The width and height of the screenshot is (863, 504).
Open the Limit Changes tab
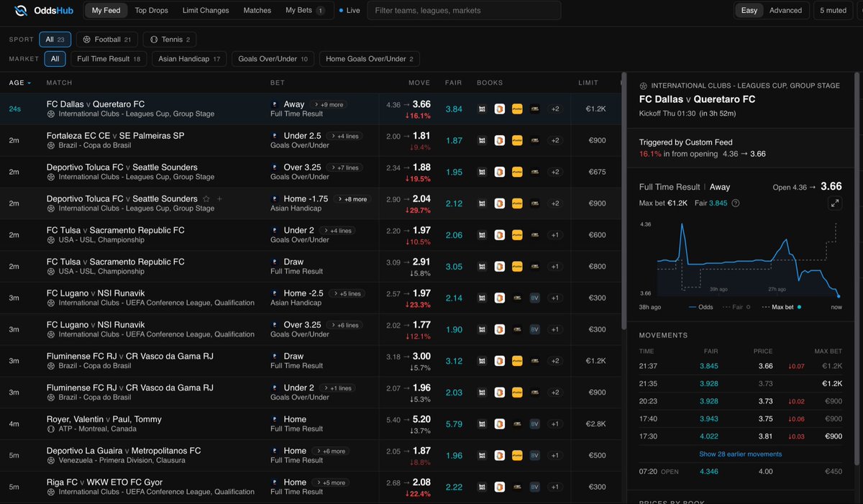coord(206,11)
